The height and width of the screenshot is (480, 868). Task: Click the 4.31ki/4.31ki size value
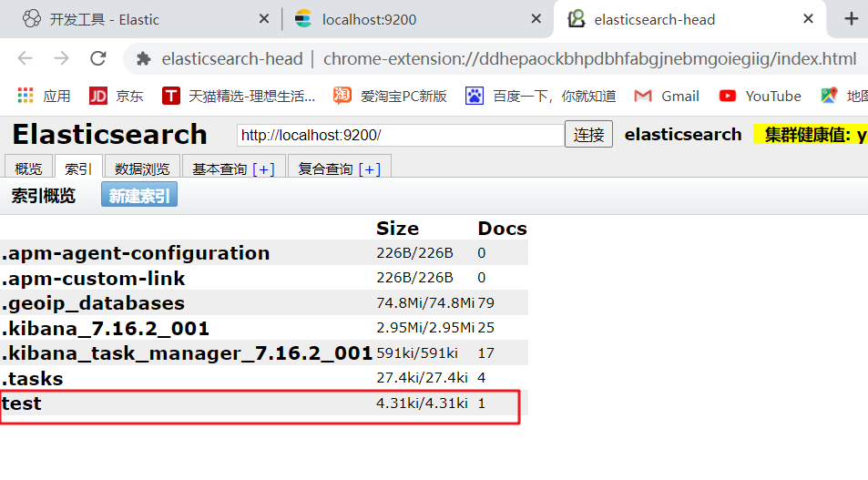(422, 403)
